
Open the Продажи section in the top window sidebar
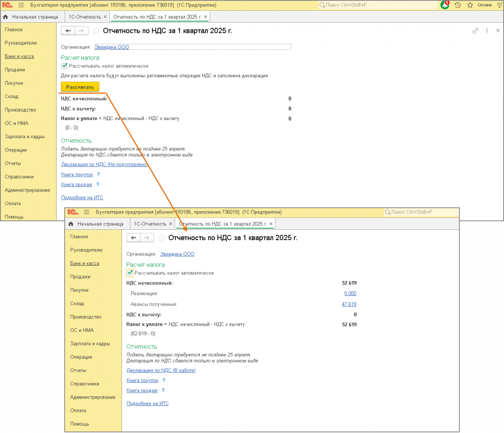(15, 70)
